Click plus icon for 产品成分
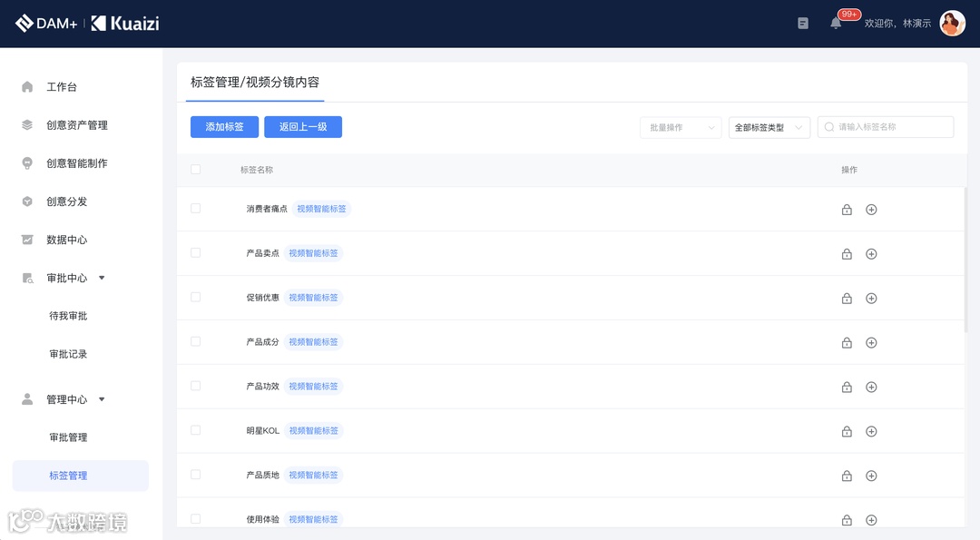 coord(871,342)
